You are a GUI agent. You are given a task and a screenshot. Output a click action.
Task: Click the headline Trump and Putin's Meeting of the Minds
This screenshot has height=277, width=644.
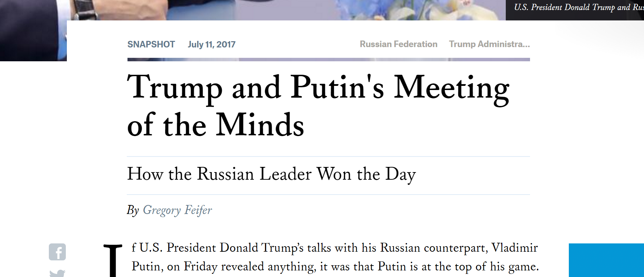point(318,106)
